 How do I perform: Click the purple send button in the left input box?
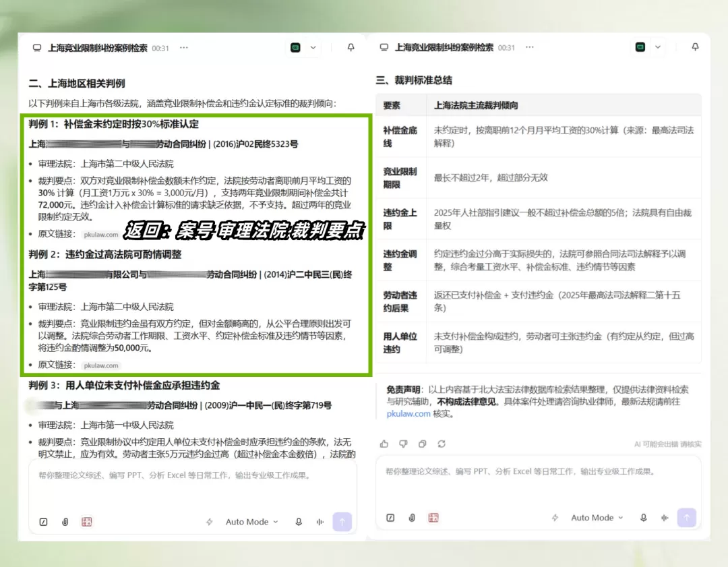click(x=342, y=522)
